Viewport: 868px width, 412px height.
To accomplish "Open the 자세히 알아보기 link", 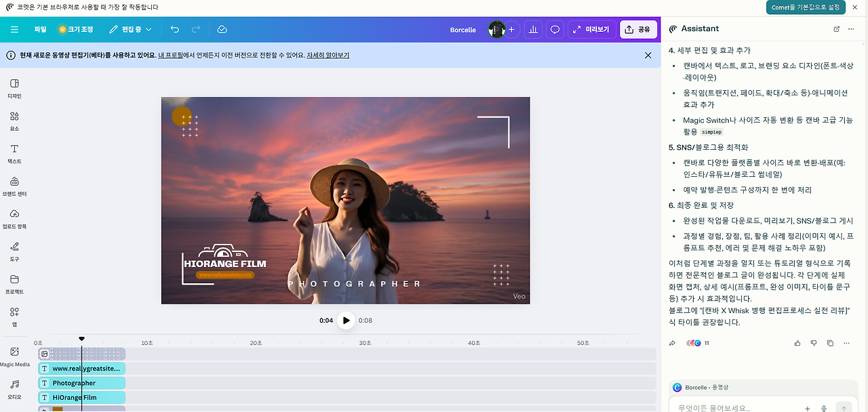I will [x=328, y=55].
